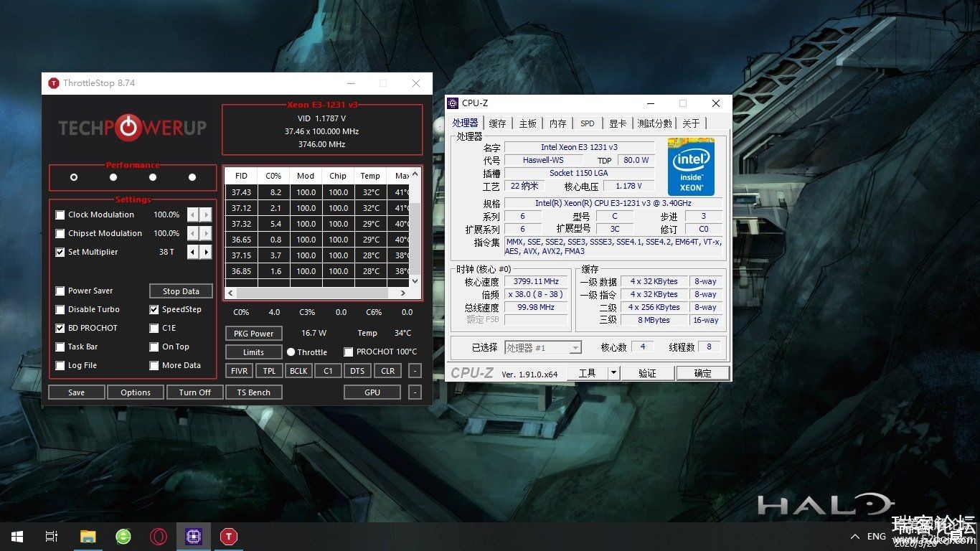Open Task View in taskbar
This screenshot has height=551, width=980.
(52, 536)
